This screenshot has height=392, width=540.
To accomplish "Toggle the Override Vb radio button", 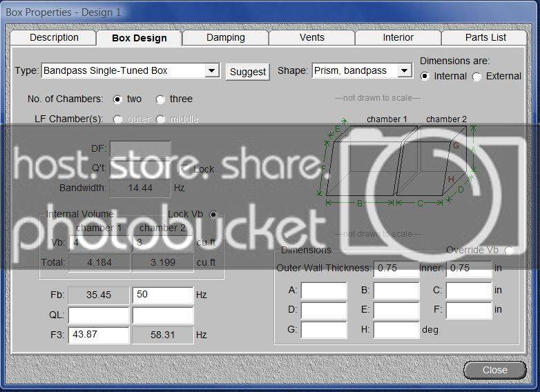I will (x=509, y=251).
